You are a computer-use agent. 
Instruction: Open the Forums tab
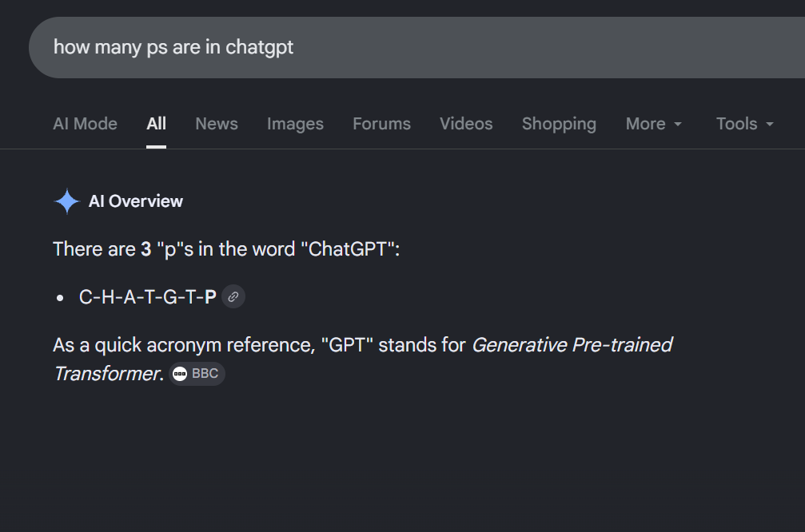tap(381, 124)
